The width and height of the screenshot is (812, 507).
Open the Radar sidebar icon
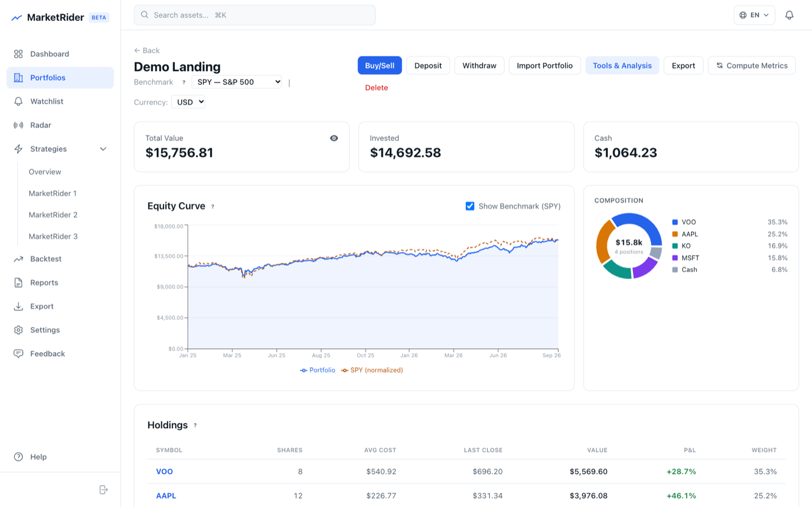[x=18, y=125]
